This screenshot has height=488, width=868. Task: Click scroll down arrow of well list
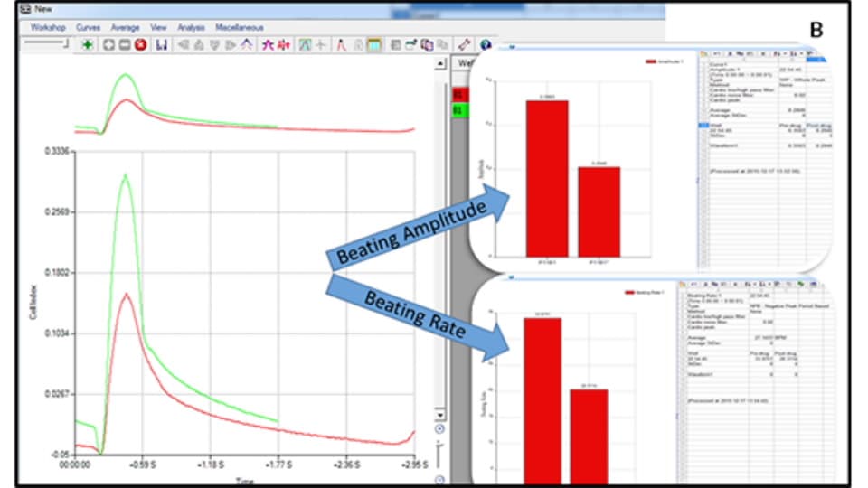440,415
